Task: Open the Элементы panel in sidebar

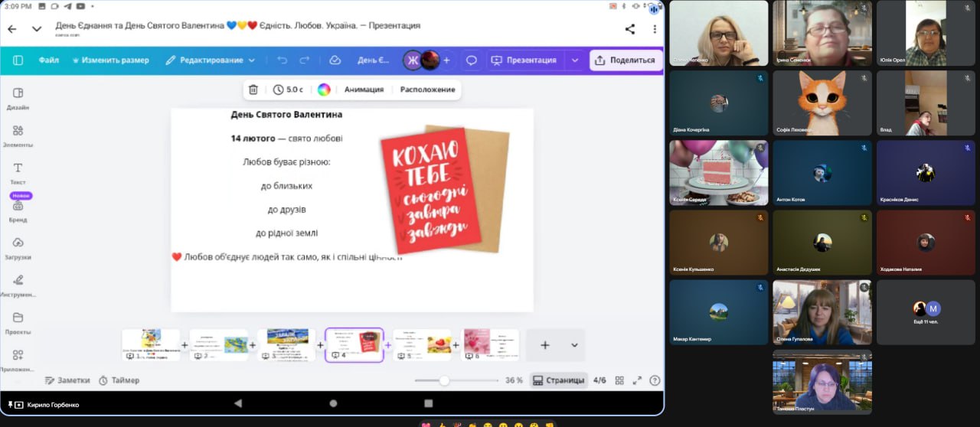Action: 18,135
